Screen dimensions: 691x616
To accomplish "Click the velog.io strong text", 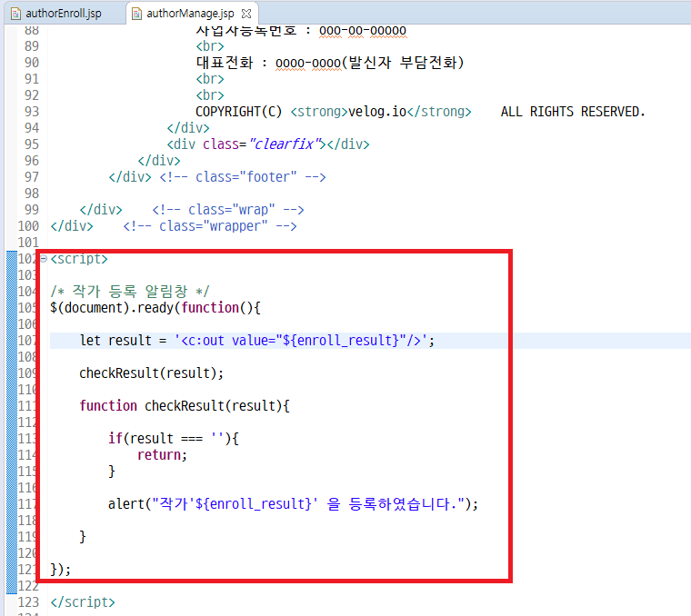I will pos(377,112).
